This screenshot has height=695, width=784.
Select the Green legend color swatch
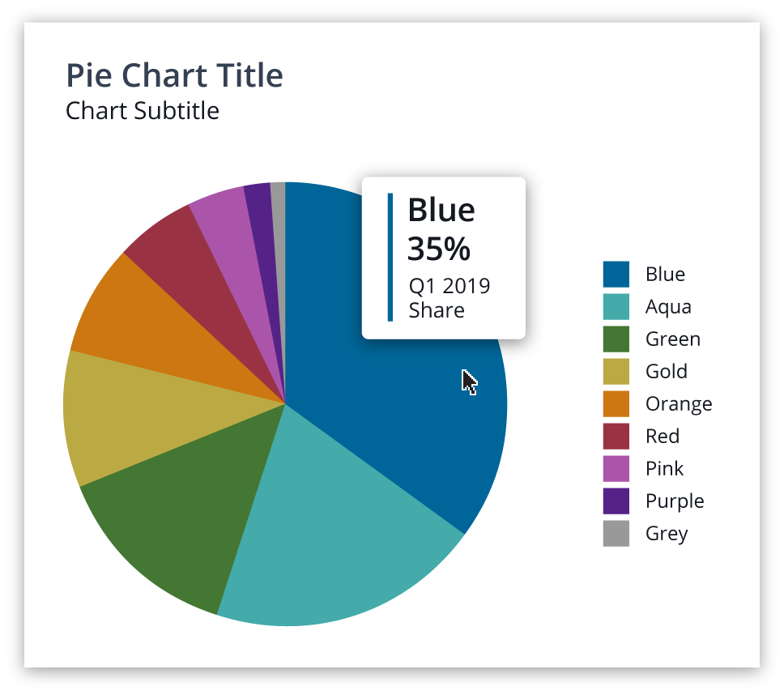(x=616, y=339)
